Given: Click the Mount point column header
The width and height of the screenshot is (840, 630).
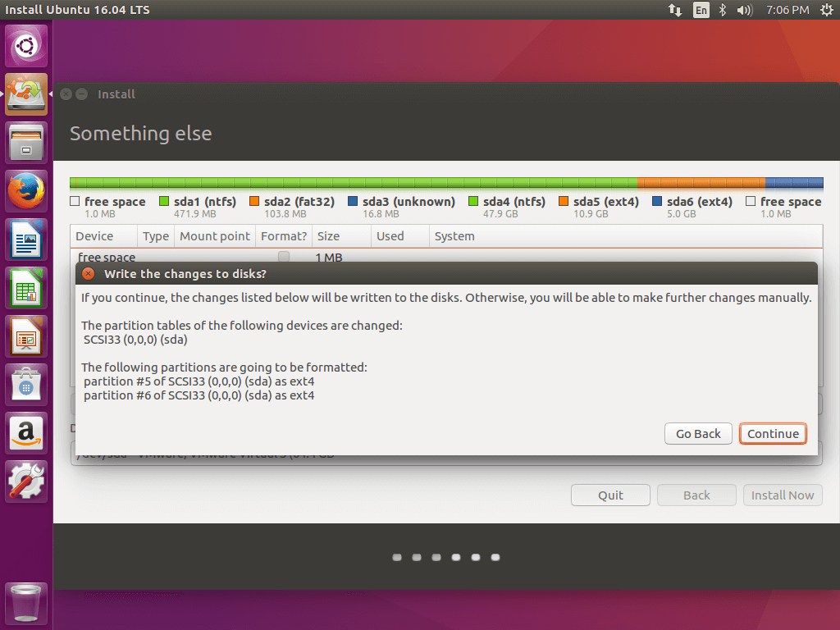Looking at the screenshot, I should pyautogui.click(x=215, y=236).
